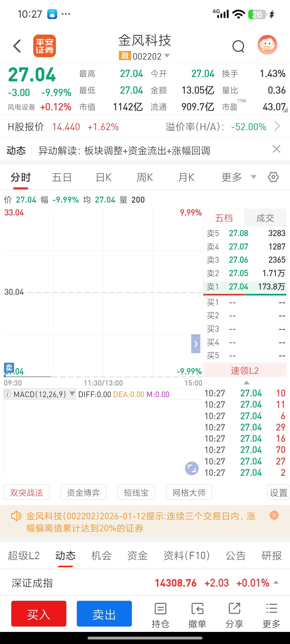Tap the 市盈 TTM value 43.07
Screen dimensions: 290x644
pos(274,107)
